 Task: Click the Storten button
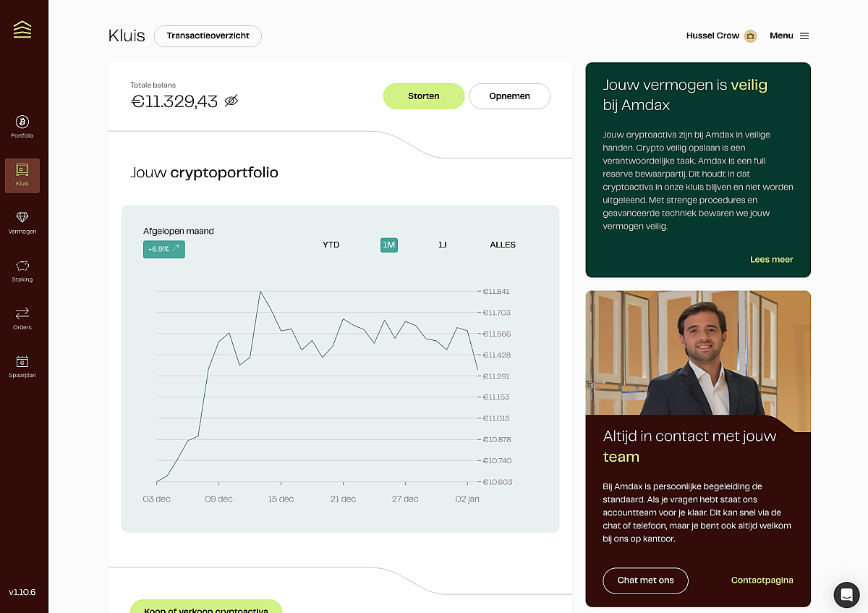[x=424, y=96]
